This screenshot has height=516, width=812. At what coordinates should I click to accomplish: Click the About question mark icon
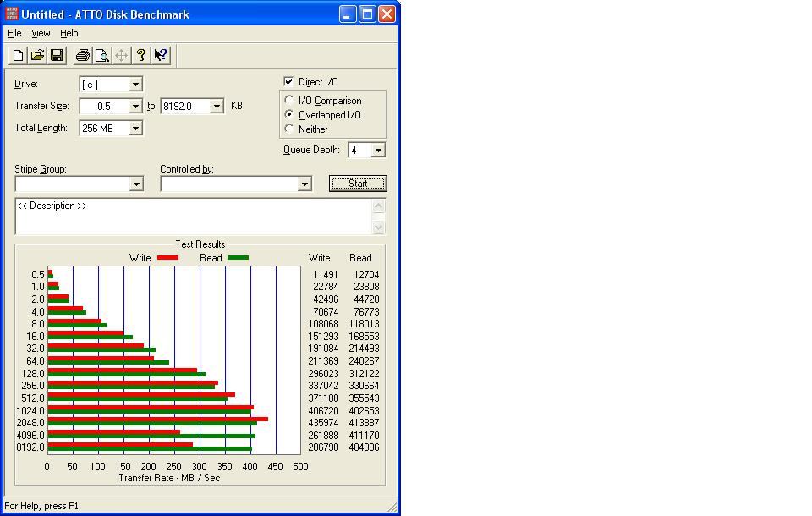click(141, 55)
